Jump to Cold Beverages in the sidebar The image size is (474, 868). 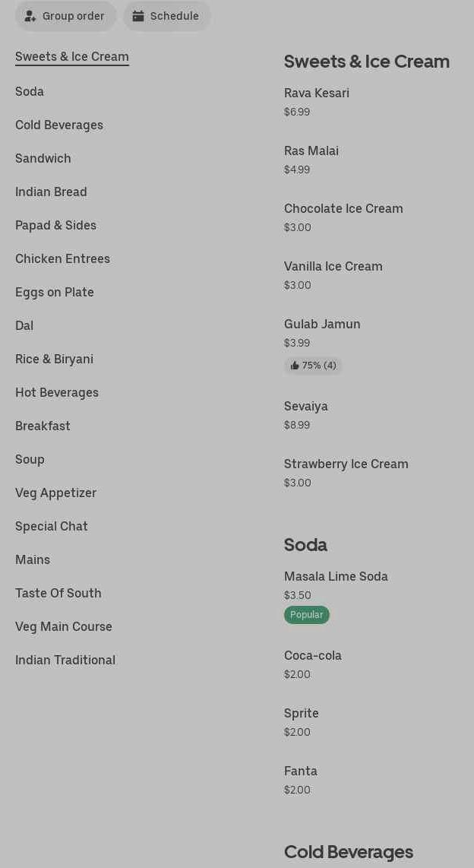click(59, 125)
